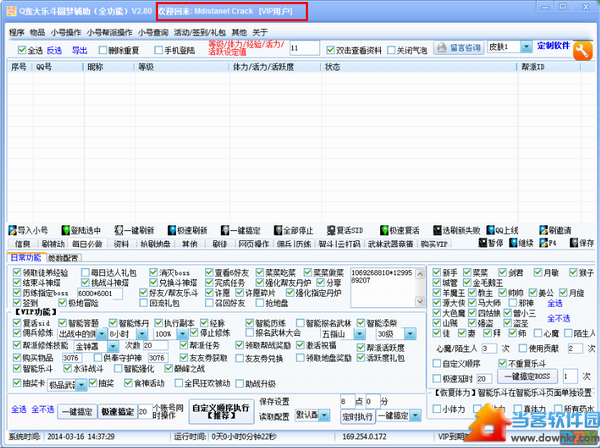The height and width of the screenshot is (448, 600).
Task: Click the 定制软件 link
Action: click(553, 46)
